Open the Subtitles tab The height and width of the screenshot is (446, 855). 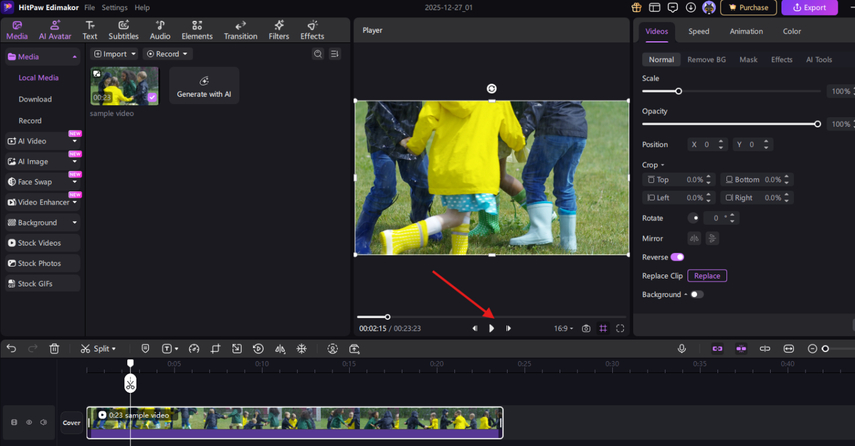124,30
